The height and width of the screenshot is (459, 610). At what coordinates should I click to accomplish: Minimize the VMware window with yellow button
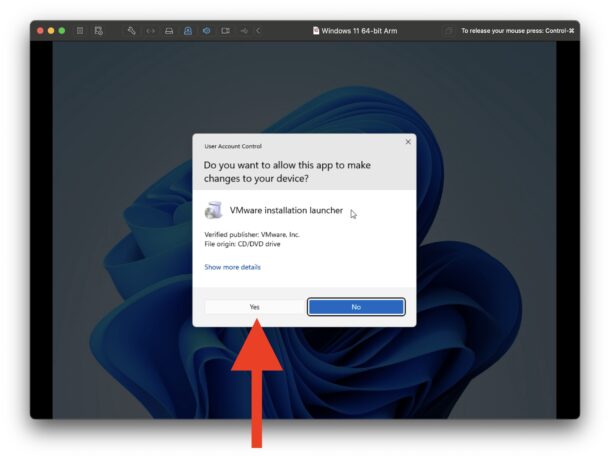[x=51, y=31]
